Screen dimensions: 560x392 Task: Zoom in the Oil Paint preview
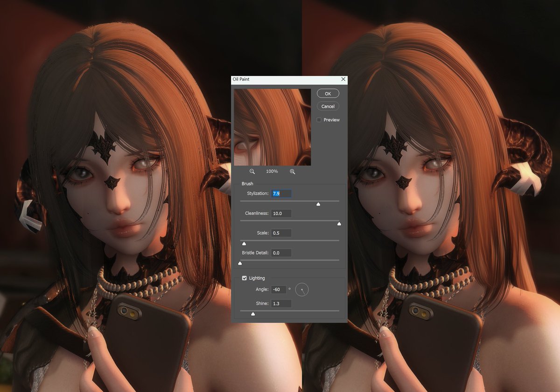(x=293, y=172)
